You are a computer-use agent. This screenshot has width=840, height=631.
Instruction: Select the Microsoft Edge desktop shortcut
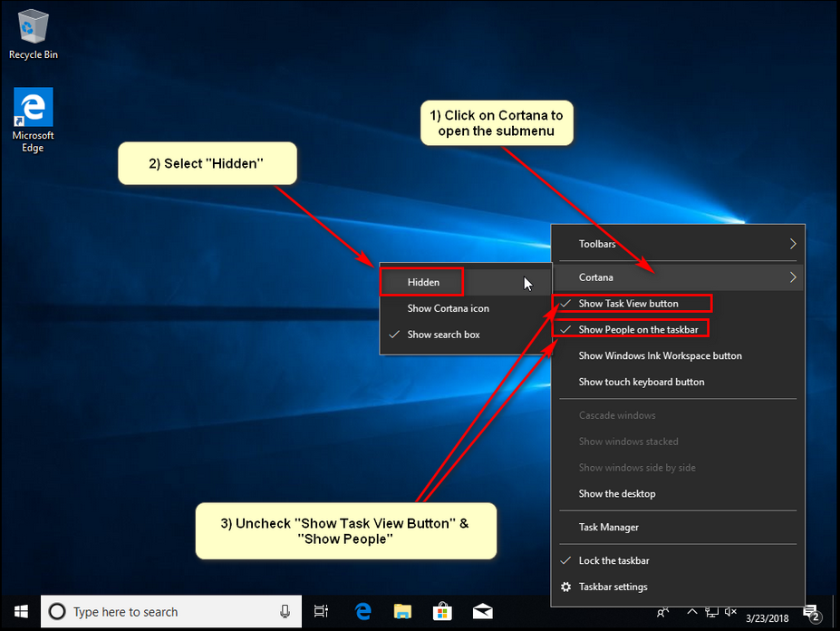click(x=34, y=120)
